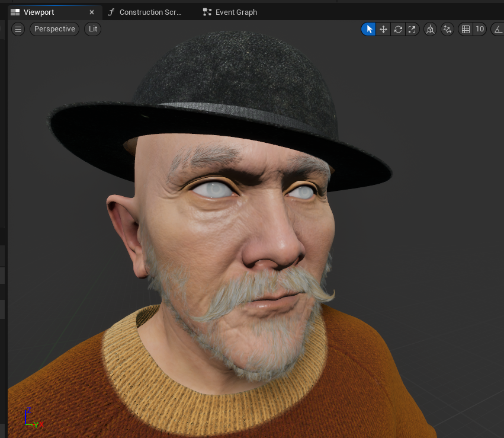The height and width of the screenshot is (438, 504).
Task: Click the XYZ axis orientation gizmo
Action: click(x=33, y=418)
